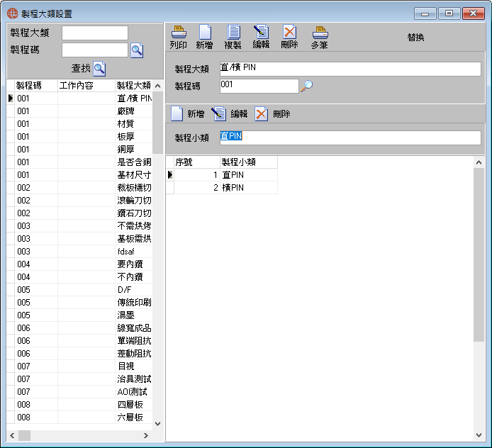Select the 傳統印刷 row

click(x=79, y=303)
